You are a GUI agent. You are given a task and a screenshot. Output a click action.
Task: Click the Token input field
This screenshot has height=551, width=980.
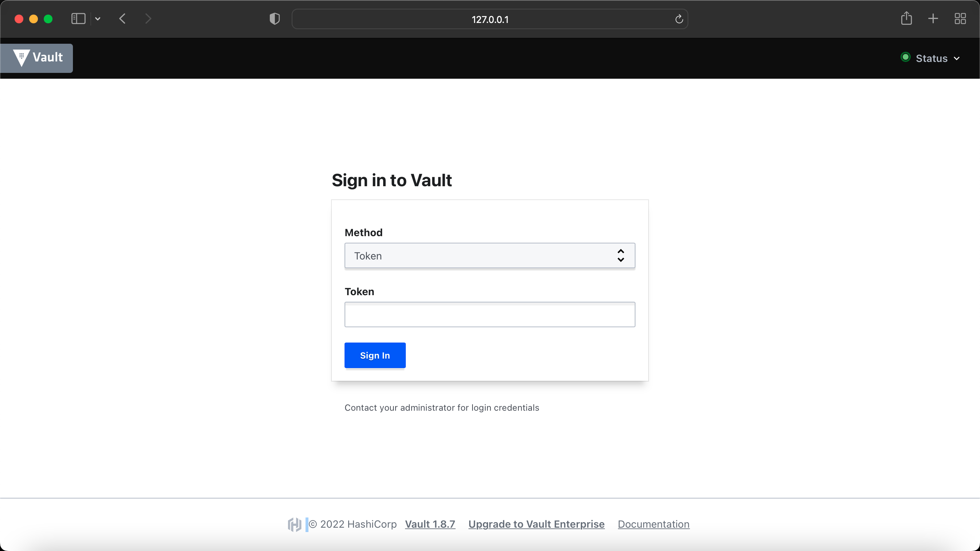(x=489, y=314)
